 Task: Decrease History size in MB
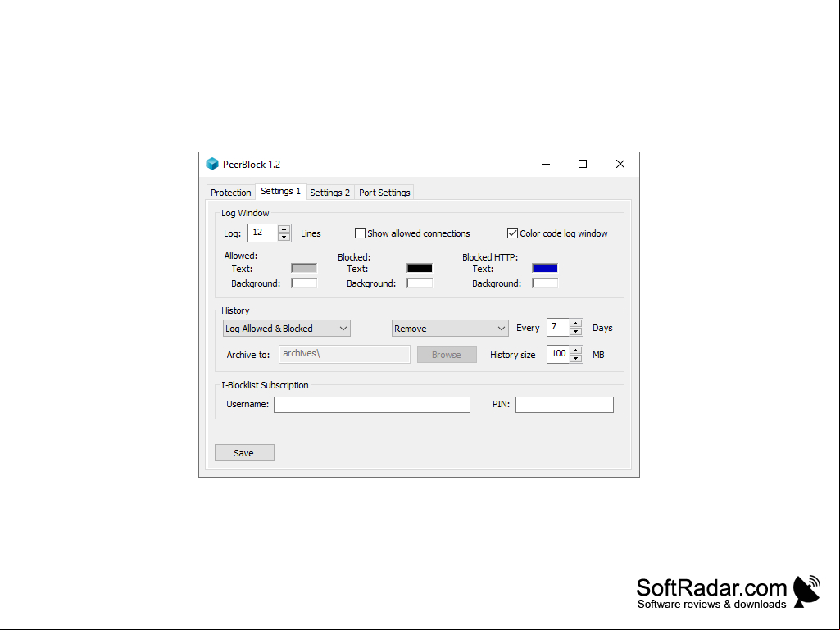[576, 358]
